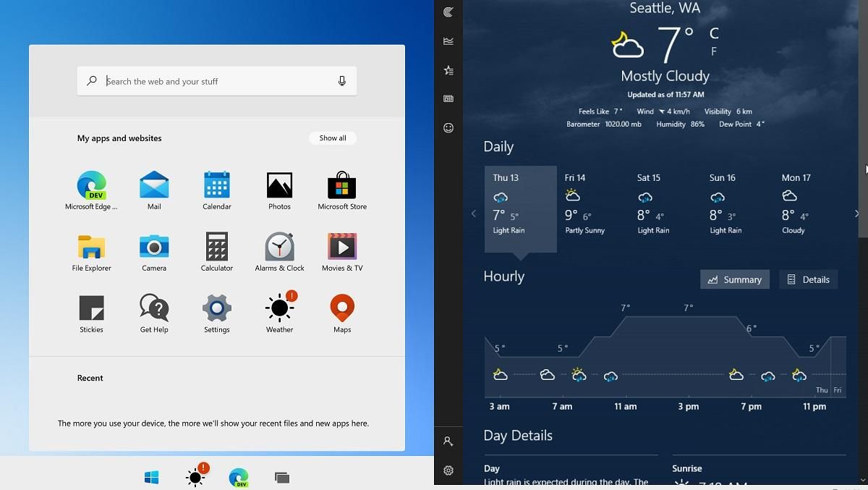Start voice search with the microphone icon
The width and height of the screenshot is (868, 490).
[x=341, y=80]
